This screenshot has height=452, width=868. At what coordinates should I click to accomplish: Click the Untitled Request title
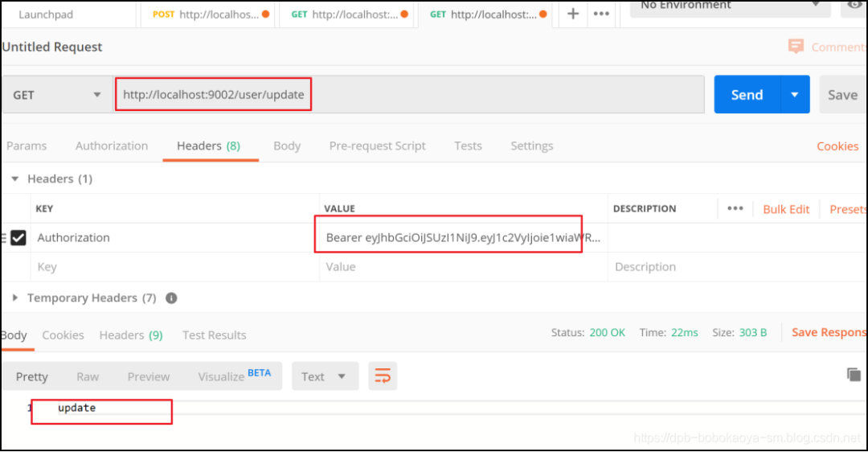(52, 47)
